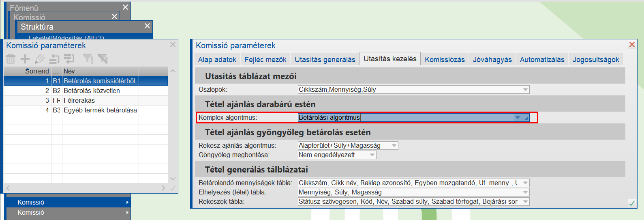The width and height of the screenshot is (644, 220).
Task: Click the move-row-down reorder icon
Action: coord(69,59)
